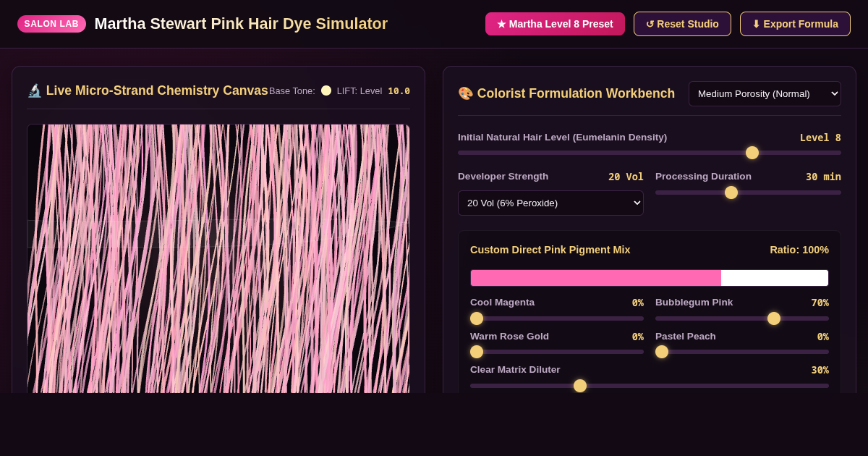Click the Clear Matrix Diluter slider handle
This screenshot has height=456, width=868.
[x=580, y=386]
